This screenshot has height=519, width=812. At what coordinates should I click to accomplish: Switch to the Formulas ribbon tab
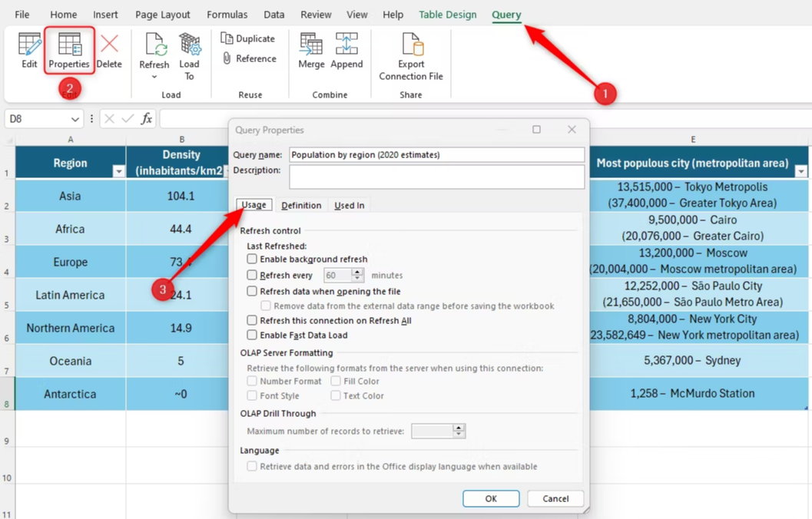click(227, 15)
